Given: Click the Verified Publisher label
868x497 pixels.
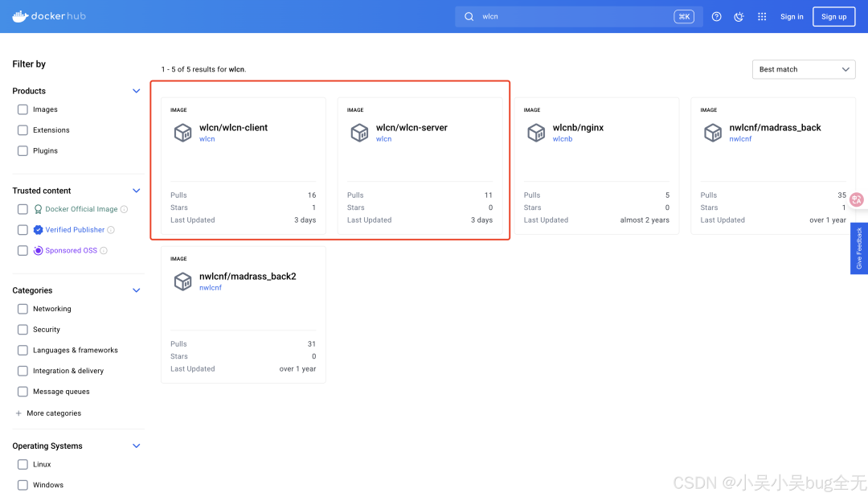Looking at the screenshot, I should (75, 230).
